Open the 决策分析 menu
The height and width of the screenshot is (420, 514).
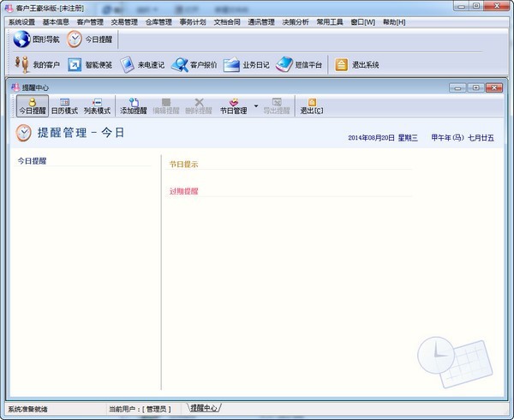pos(296,21)
